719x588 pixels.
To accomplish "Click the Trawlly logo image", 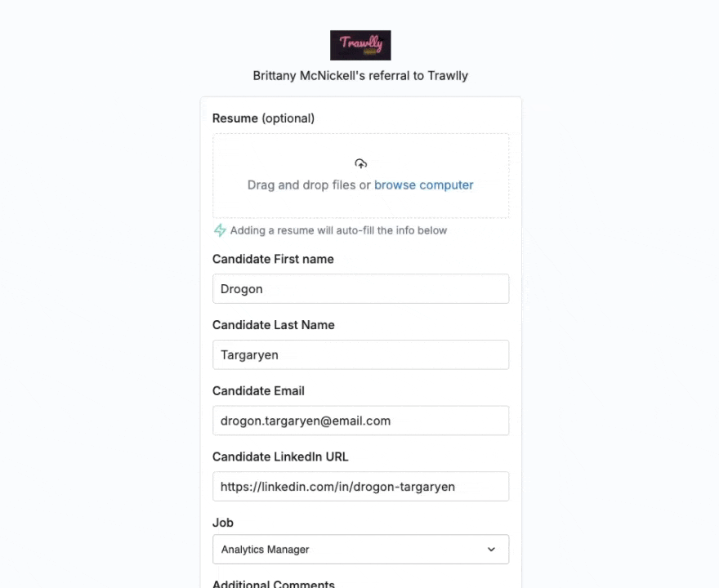I will [x=360, y=45].
